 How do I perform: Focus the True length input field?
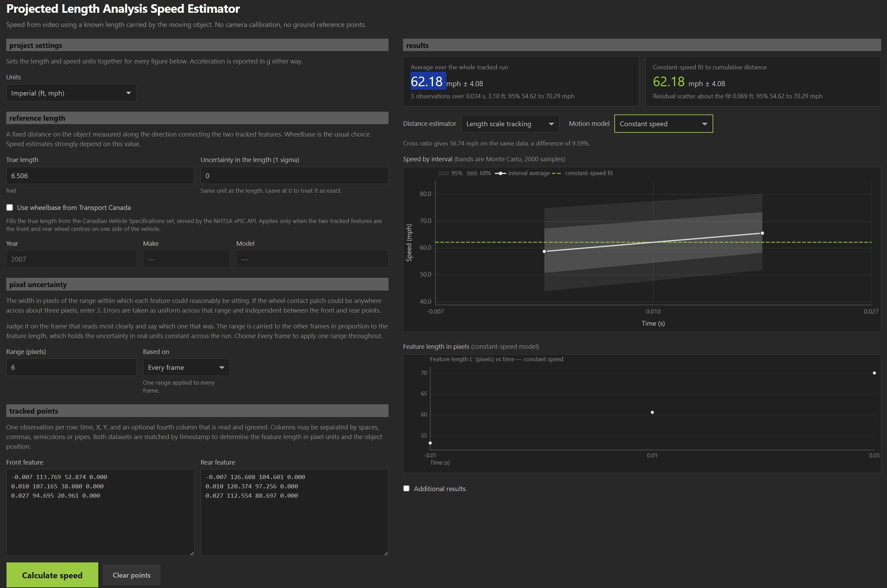click(100, 176)
